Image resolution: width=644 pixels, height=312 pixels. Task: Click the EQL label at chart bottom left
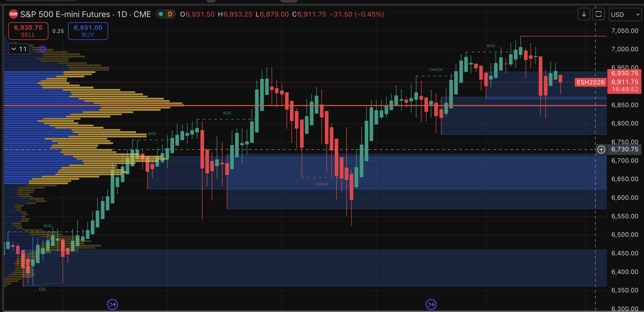coord(43,289)
